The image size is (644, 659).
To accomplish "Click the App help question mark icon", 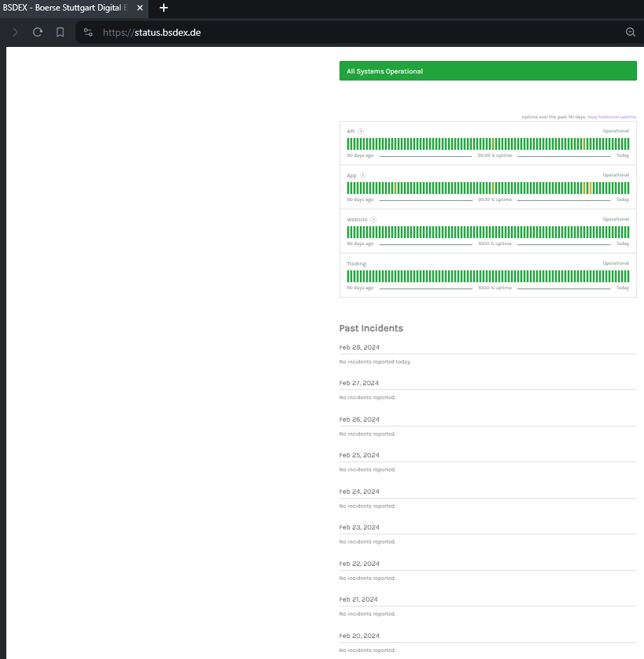I will pos(363,175).
